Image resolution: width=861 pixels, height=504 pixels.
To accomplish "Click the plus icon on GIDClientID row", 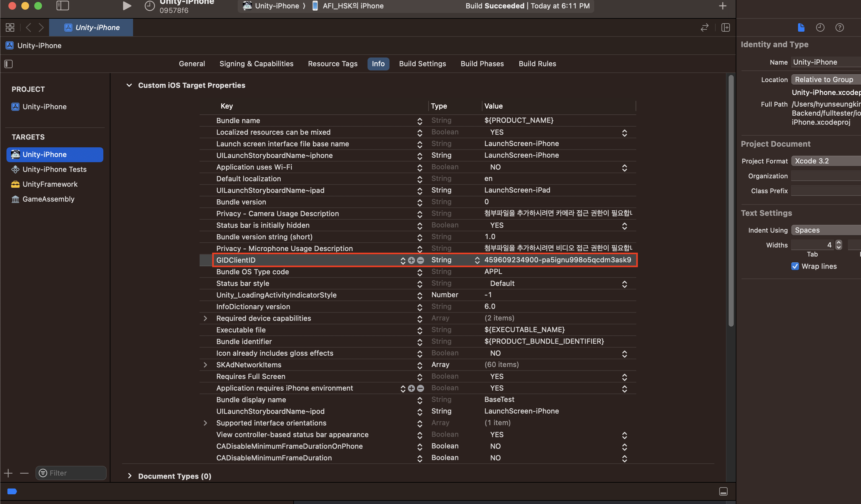I will point(411,260).
